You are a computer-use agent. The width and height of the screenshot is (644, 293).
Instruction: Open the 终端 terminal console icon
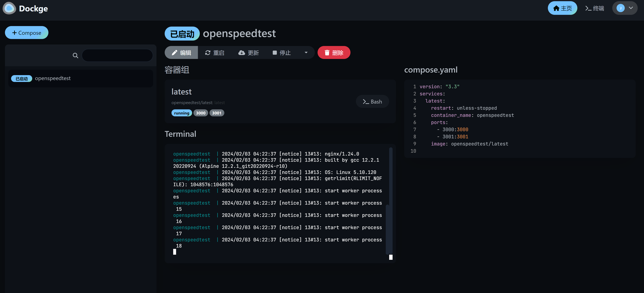[x=588, y=8]
